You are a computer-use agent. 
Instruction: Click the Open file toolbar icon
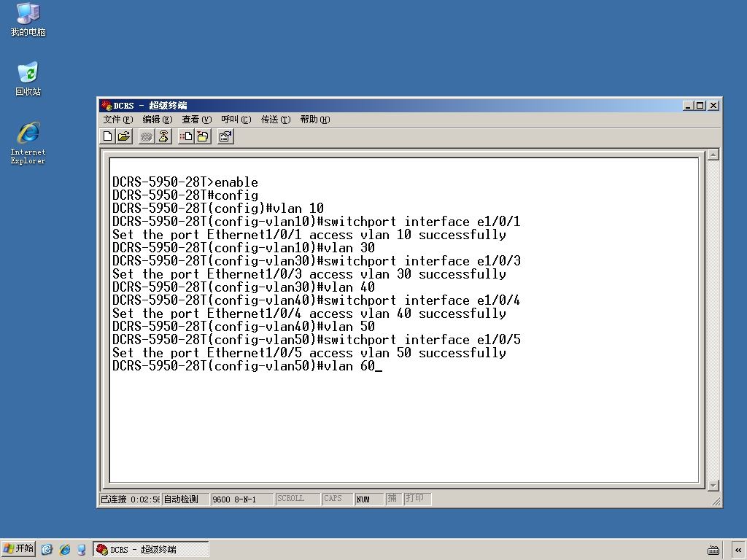[124, 136]
